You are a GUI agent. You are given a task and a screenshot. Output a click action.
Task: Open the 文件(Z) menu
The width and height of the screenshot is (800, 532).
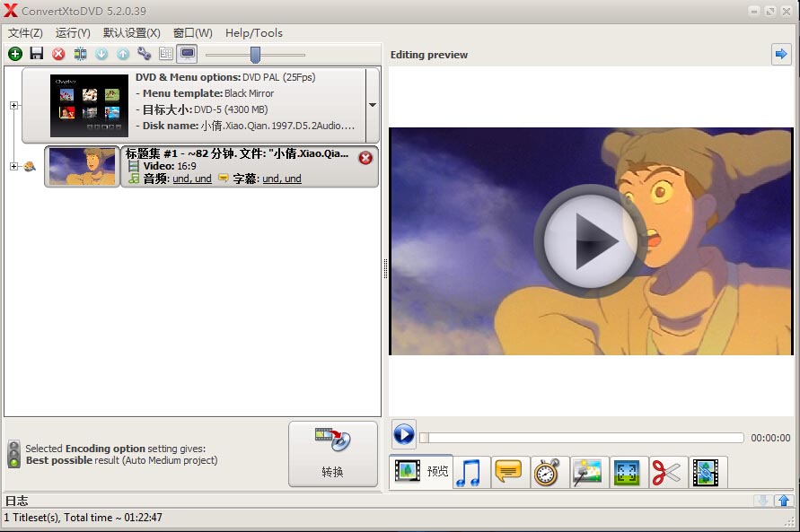(25, 33)
